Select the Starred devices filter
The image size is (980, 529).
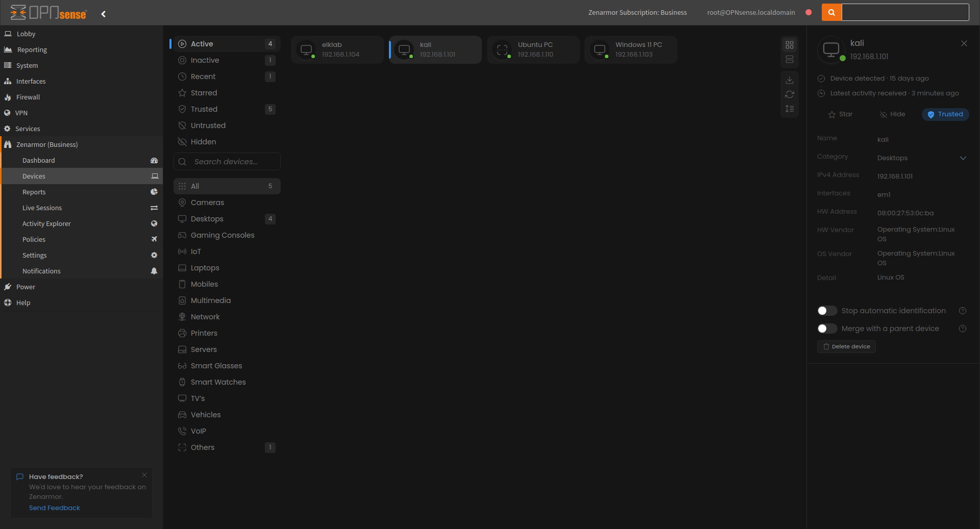pos(227,93)
